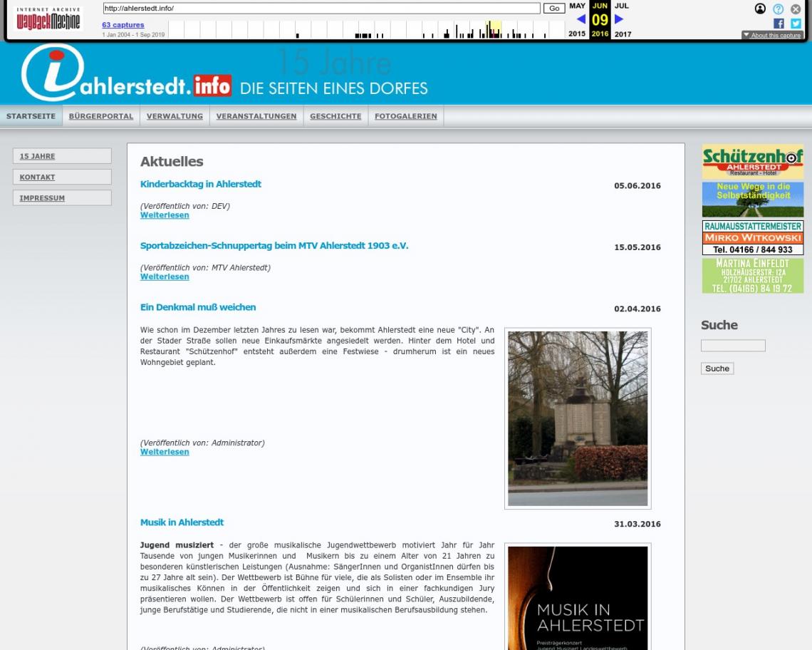Viewport: 812px width, 650px height.
Task: Open the Martina Einfeldt banner
Action: tap(752, 276)
